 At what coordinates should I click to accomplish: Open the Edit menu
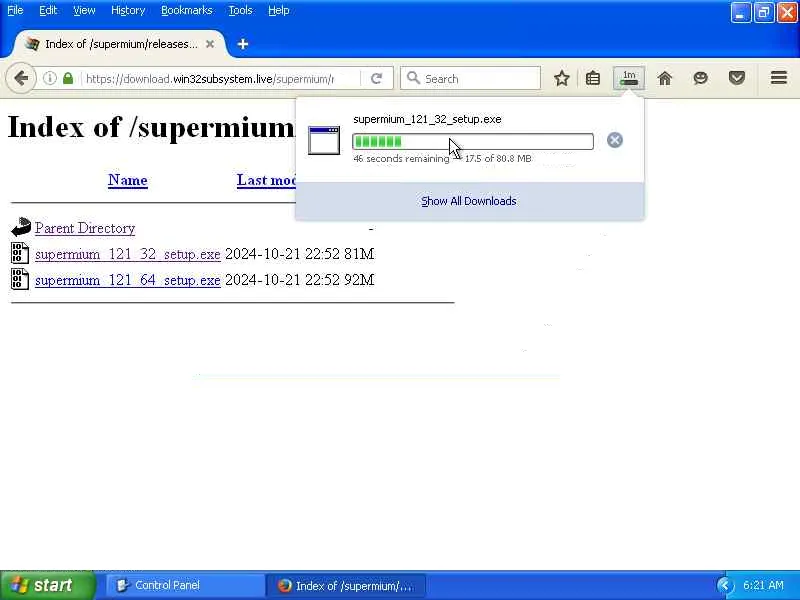point(48,10)
